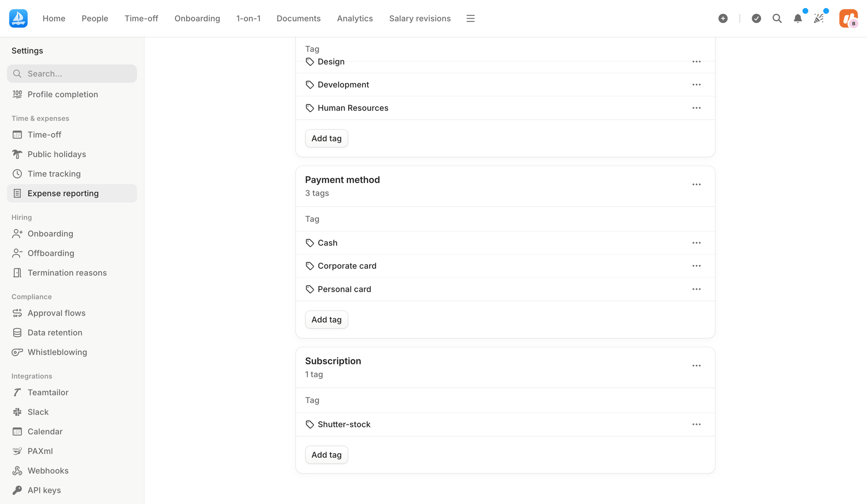
Task: Open options for the Cash tag
Action: [x=696, y=243]
